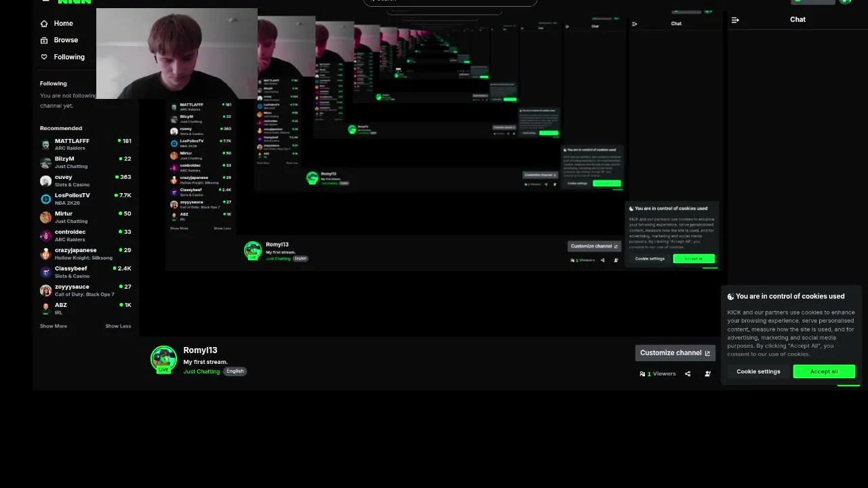Screen dimensions: 868x488
Task: Click Accept all cookies button
Action: (x=824, y=371)
